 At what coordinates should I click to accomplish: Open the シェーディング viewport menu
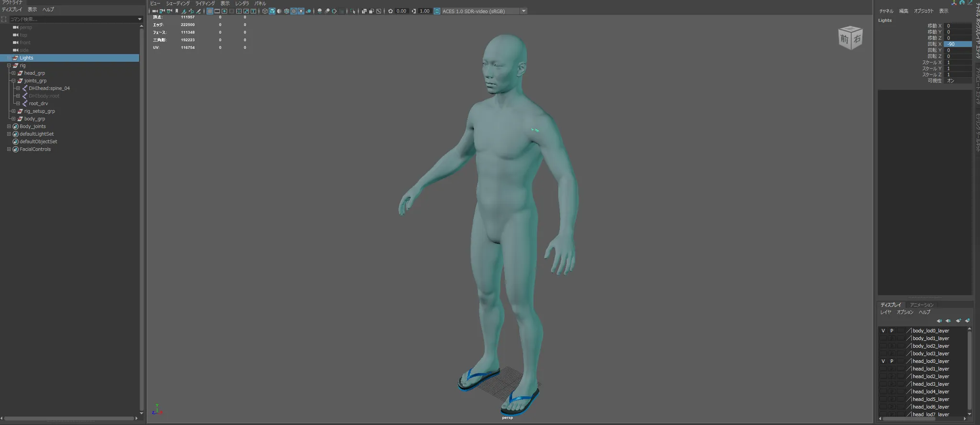[178, 3]
